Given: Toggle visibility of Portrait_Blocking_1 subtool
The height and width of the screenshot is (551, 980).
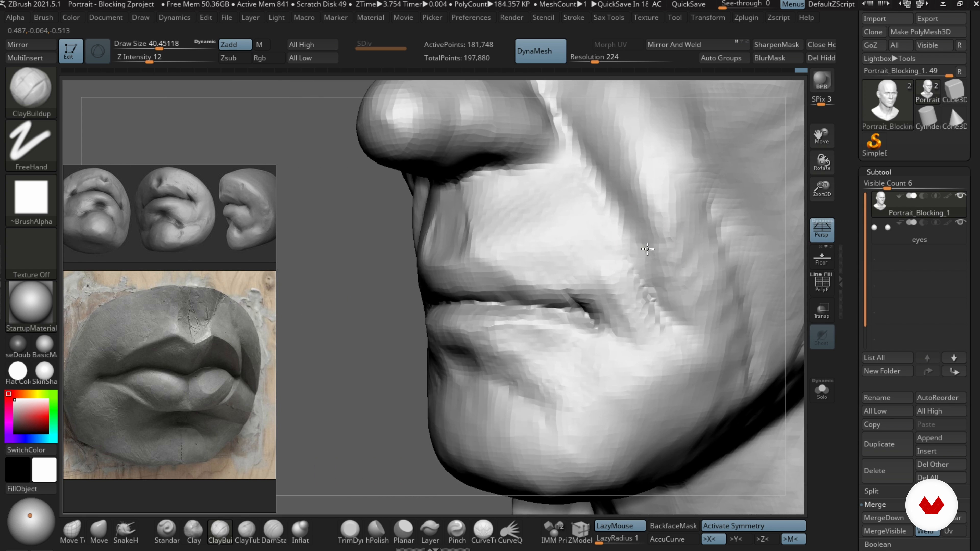Looking at the screenshot, I should [x=960, y=195].
